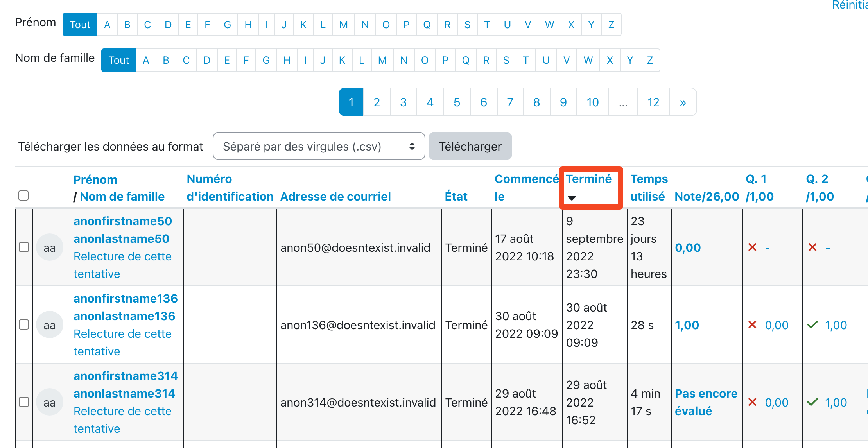Filter Prénom by letter M

[x=343, y=25]
